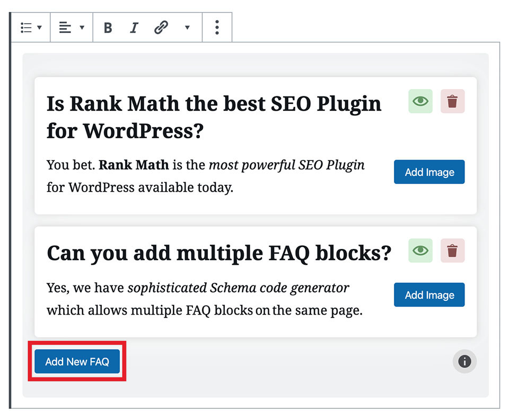
Task: Toggle italic formatting
Action: [x=134, y=28]
